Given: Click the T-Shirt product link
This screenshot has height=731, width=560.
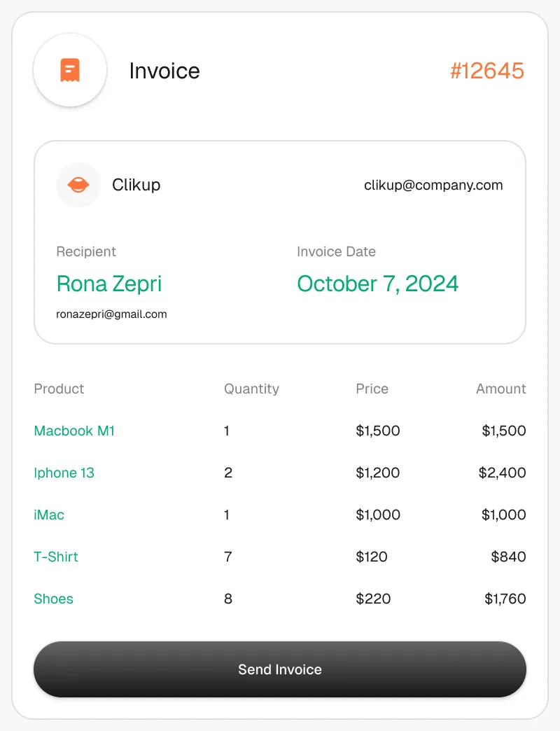Looking at the screenshot, I should pyautogui.click(x=56, y=557).
